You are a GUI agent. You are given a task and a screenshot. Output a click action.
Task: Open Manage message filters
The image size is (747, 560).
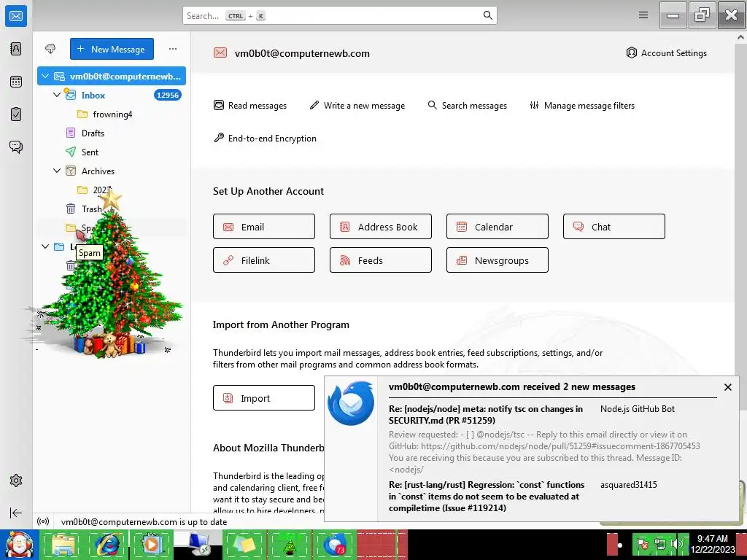click(x=582, y=105)
